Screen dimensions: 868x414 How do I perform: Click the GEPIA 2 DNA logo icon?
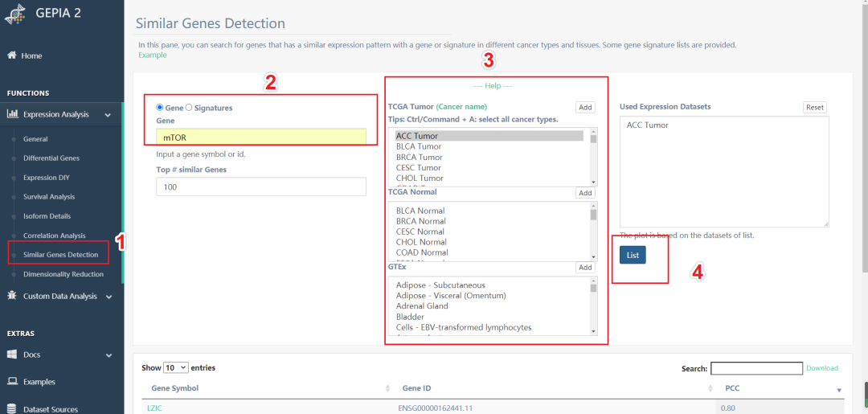click(x=17, y=14)
